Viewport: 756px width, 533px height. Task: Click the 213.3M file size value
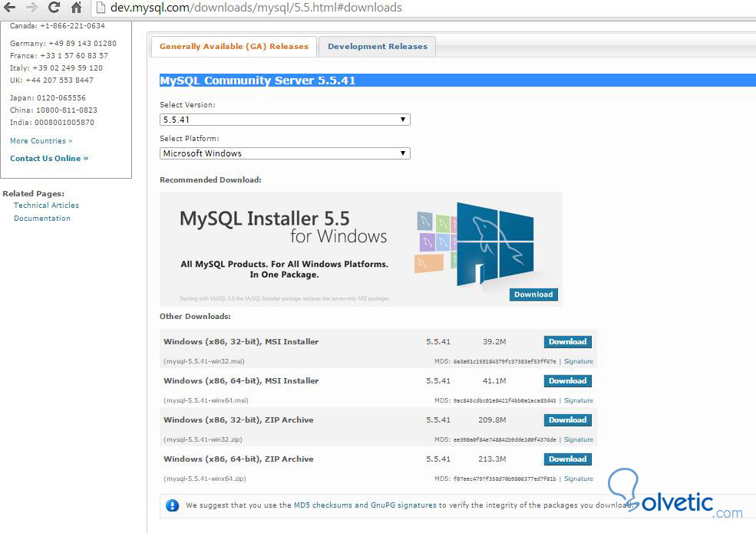tap(492, 459)
